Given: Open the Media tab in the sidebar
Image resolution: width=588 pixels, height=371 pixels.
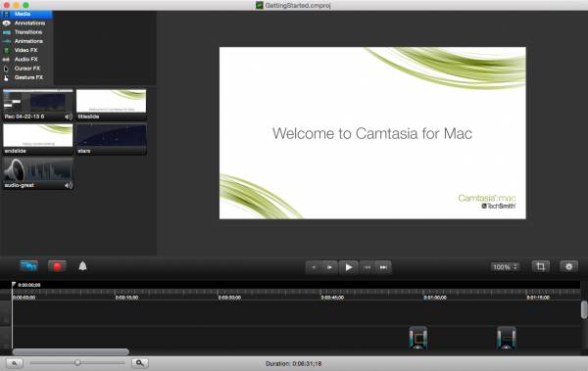Looking at the screenshot, I should point(26,15).
